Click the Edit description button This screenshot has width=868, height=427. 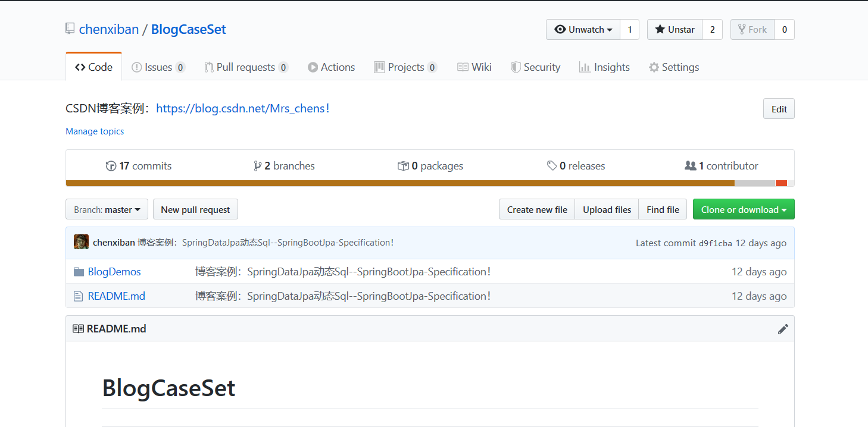pyautogui.click(x=779, y=109)
